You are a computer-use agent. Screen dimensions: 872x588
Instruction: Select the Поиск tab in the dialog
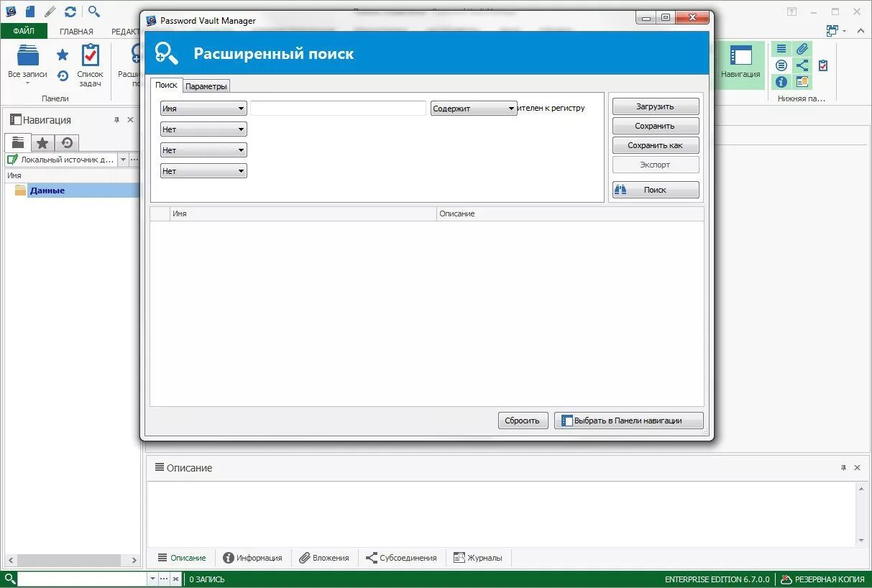[166, 85]
